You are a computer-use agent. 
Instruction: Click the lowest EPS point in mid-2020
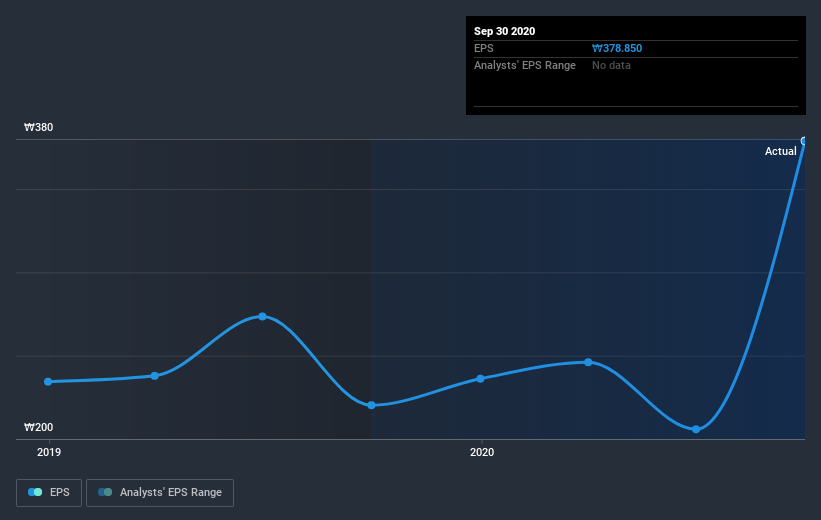[696, 429]
